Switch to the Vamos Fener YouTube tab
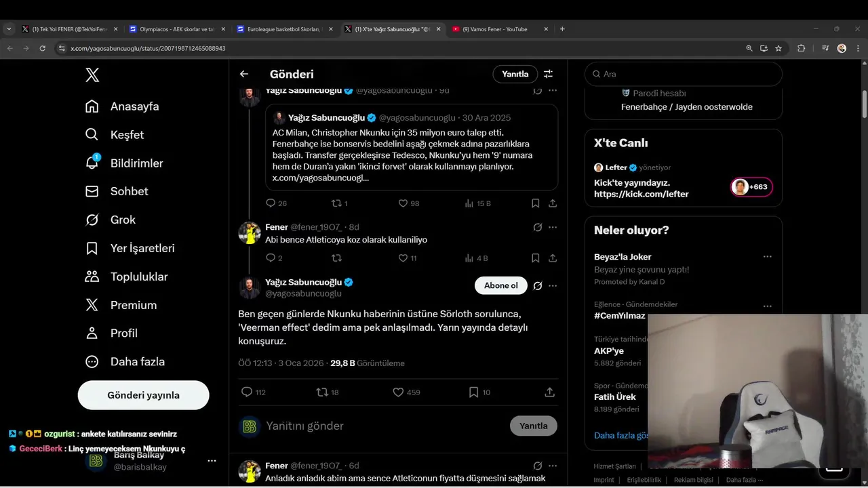868x488 pixels. [500, 29]
